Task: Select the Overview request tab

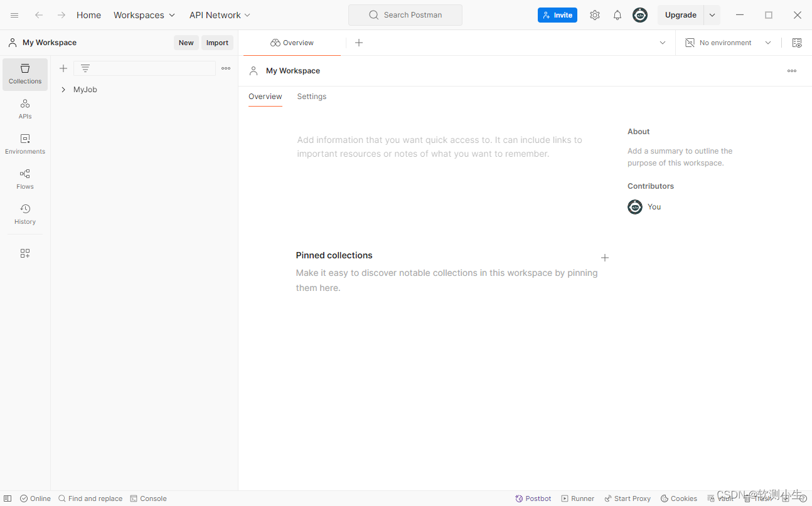Action: click(x=292, y=43)
